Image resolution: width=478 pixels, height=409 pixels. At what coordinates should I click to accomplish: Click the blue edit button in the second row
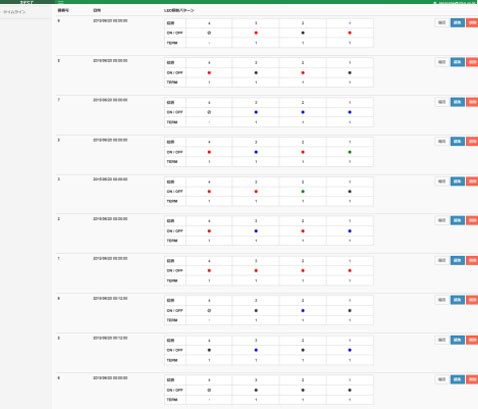click(x=458, y=62)
